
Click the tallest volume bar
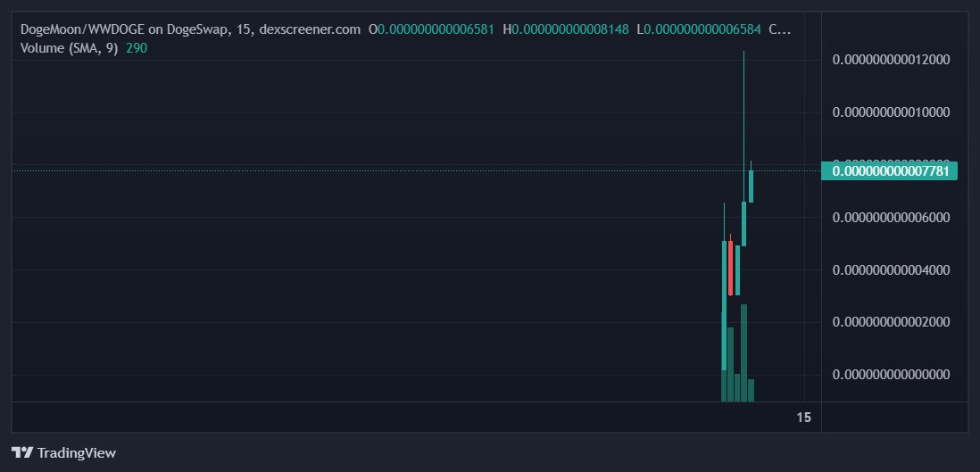pos(743,352)
